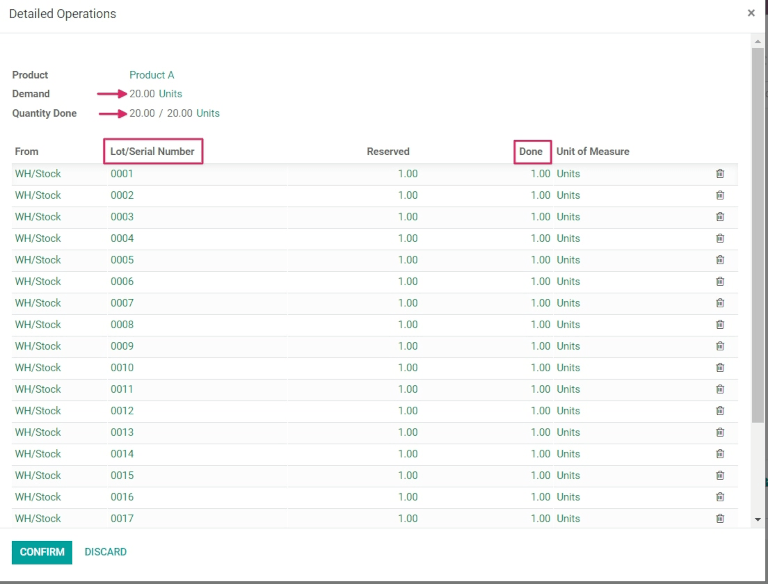Click the Done column header
Viewport: 768px width, 584px height.
coord(531,152)
